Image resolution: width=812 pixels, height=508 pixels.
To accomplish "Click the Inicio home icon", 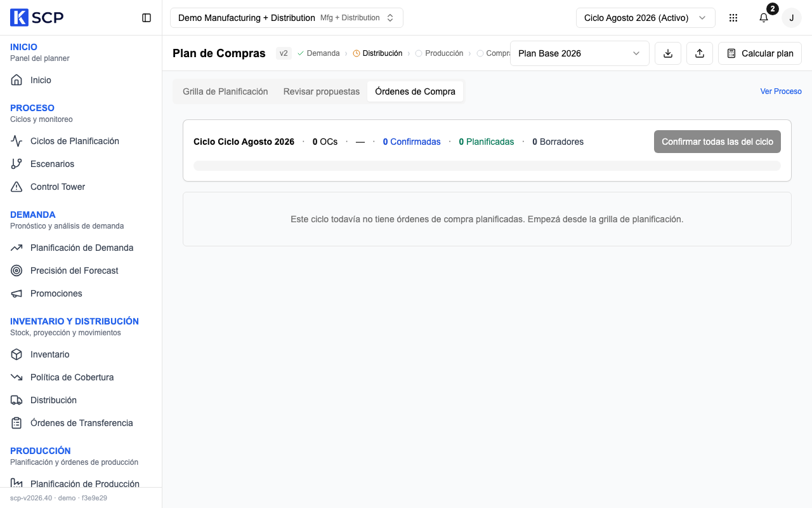I will [17, 80].
